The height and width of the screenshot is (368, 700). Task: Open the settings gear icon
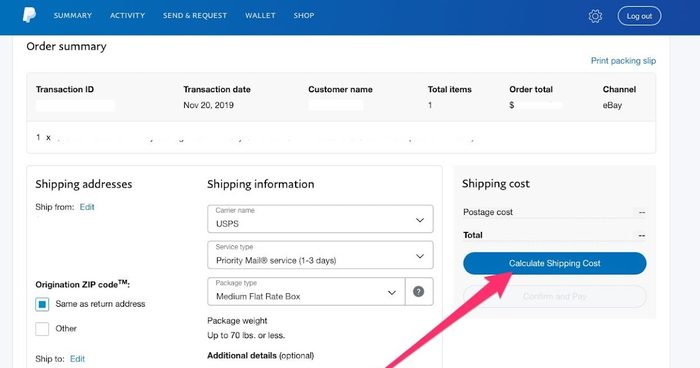point(595,16)
